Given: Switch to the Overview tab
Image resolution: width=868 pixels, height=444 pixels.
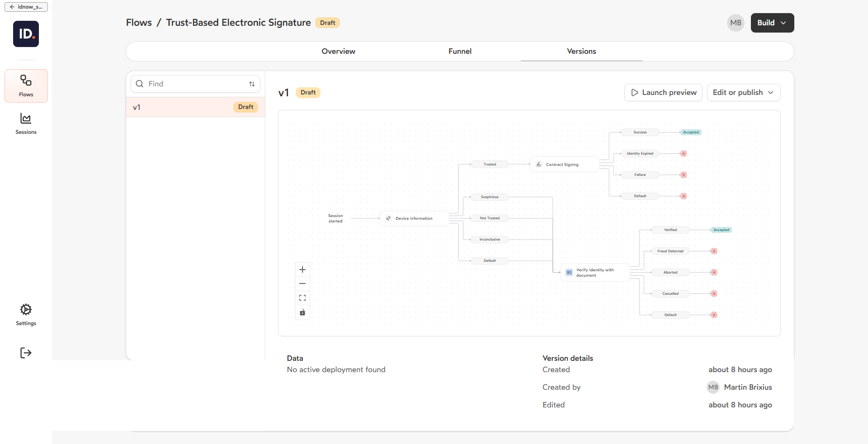Looking at the screenshot, I should (338, 52).
